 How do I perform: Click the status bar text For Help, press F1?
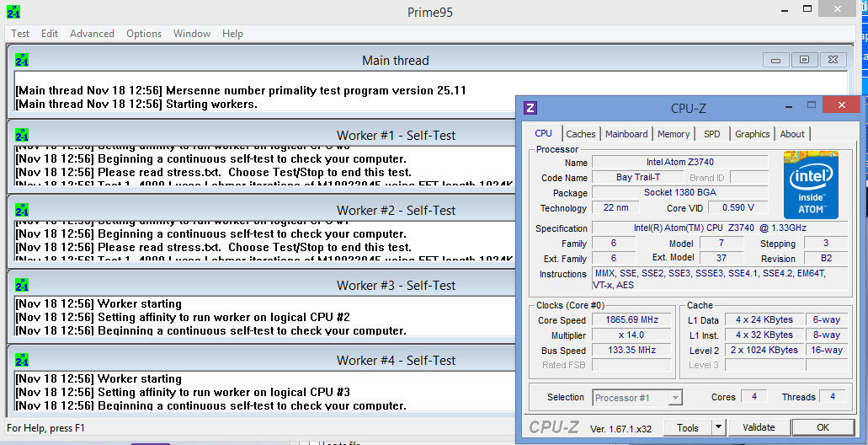pos(46,428)
